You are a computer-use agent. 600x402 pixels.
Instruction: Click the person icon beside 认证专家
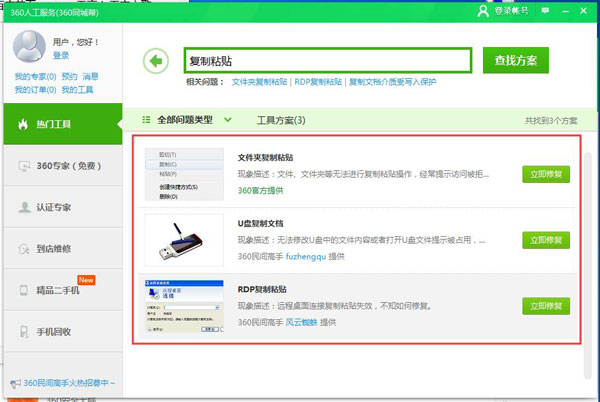coord(24,207)
